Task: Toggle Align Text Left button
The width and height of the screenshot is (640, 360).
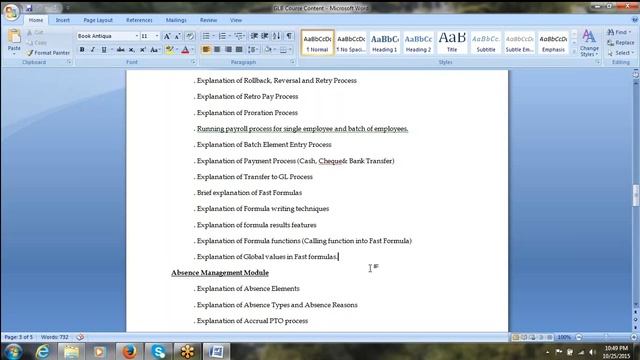Action: click(x=206, y=50)
